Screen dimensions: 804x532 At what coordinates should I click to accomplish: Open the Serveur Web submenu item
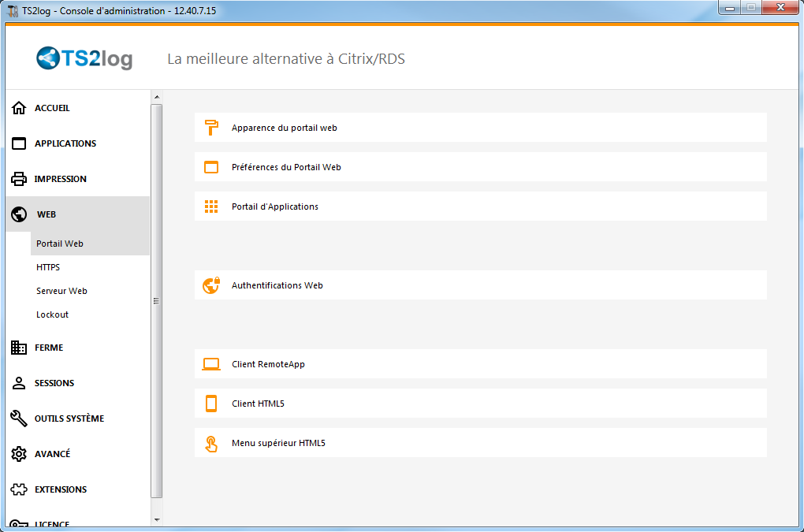tap(90, 291)
